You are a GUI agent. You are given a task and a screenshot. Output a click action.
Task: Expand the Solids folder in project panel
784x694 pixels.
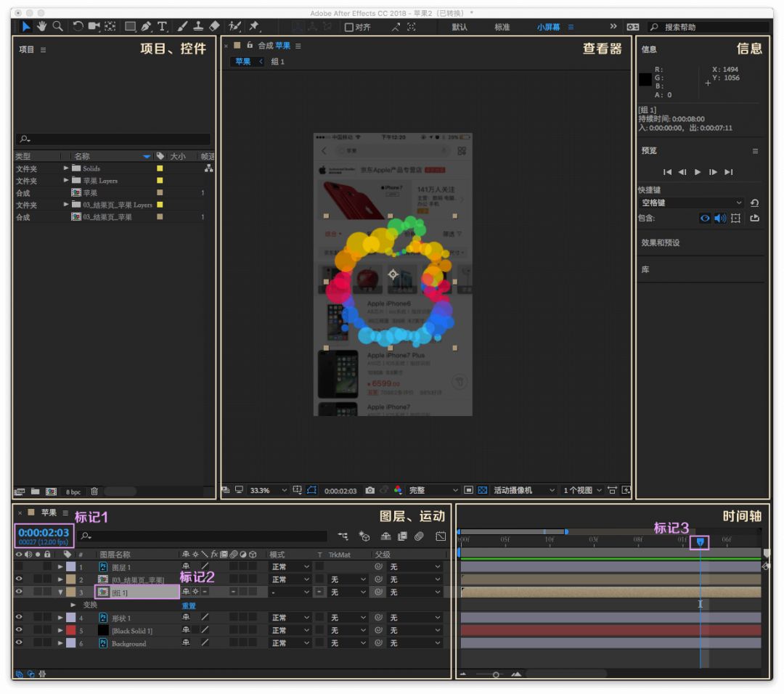pos(65,168)
